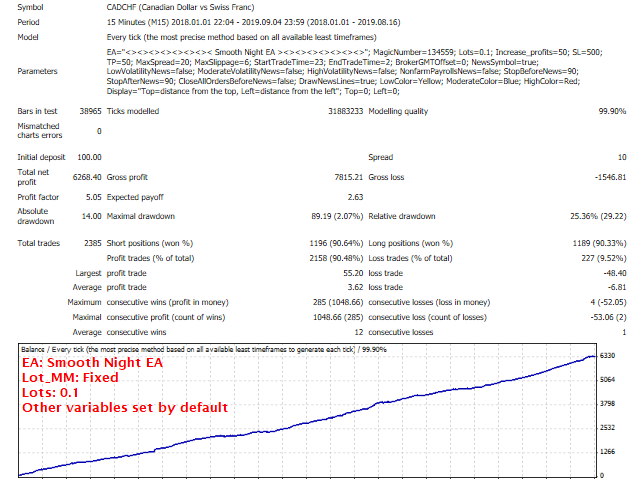Viewport: 640px width, 480px height.
Task: Click the Total net profit value 6268.40
Action: pos(87,177)
